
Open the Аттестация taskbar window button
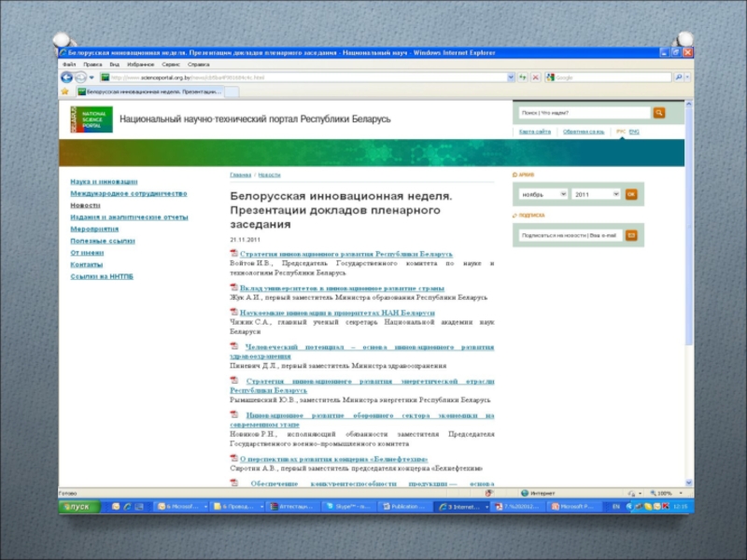292,507
